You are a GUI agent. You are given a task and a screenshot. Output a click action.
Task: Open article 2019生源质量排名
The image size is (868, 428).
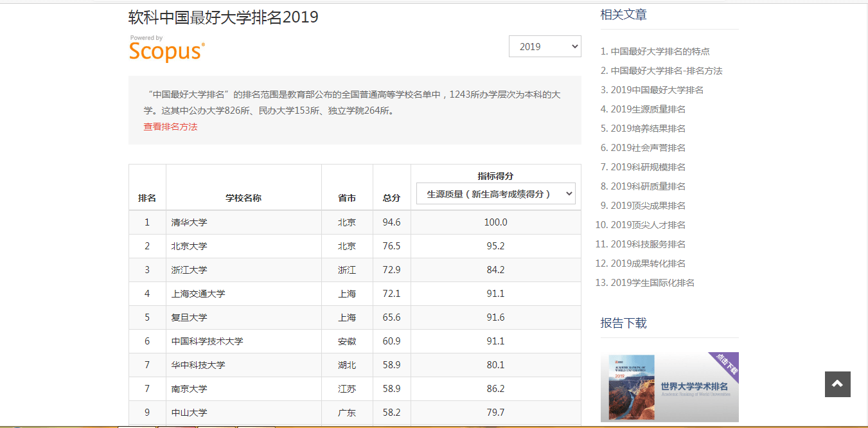pos(648,109)
